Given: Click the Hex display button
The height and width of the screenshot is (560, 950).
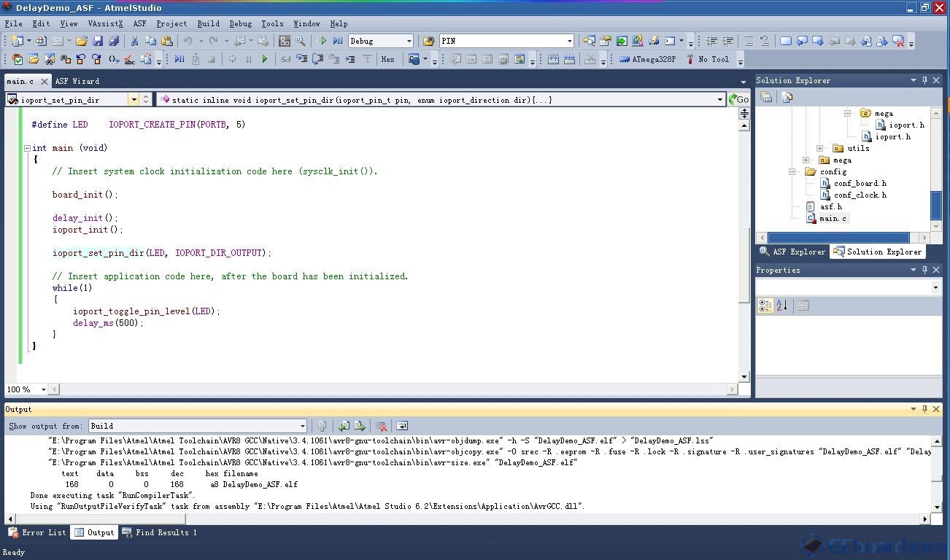Looking at the screenshot, I should 388,59.
